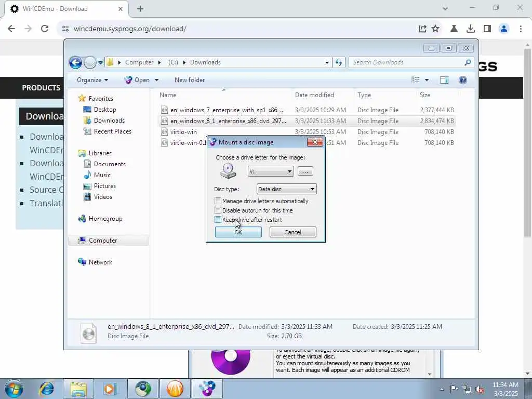Click the WinCDEmu taskbar icon
The image size is (532, 399).
[207, 389]
